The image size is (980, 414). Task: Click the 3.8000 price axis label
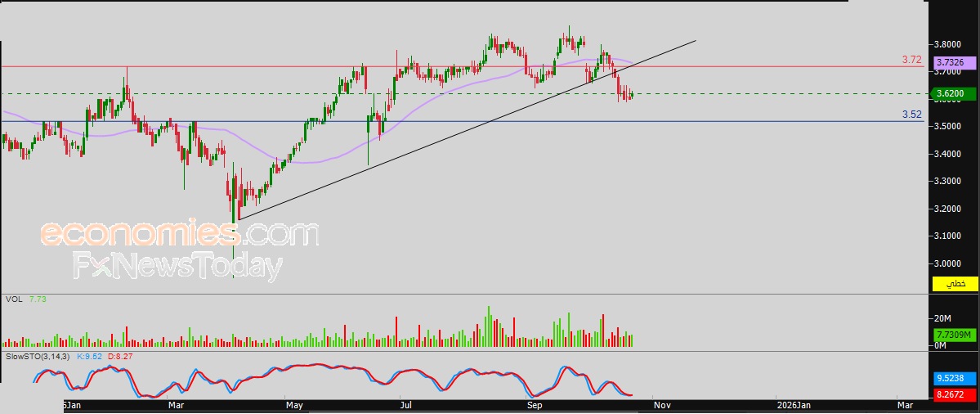pos(948,44)
